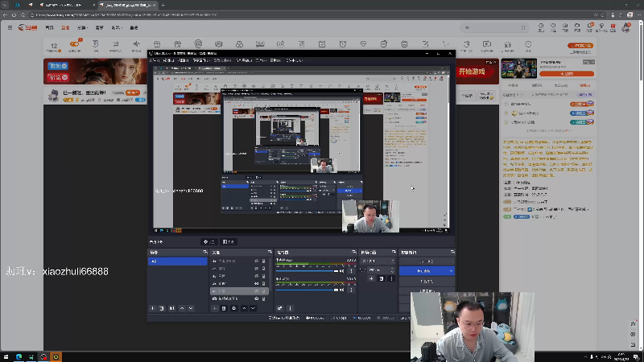This screenshot has width=644, height=362.
Task: Pop out the Audio Mixer dock icon
Action: tap(354, 252)
